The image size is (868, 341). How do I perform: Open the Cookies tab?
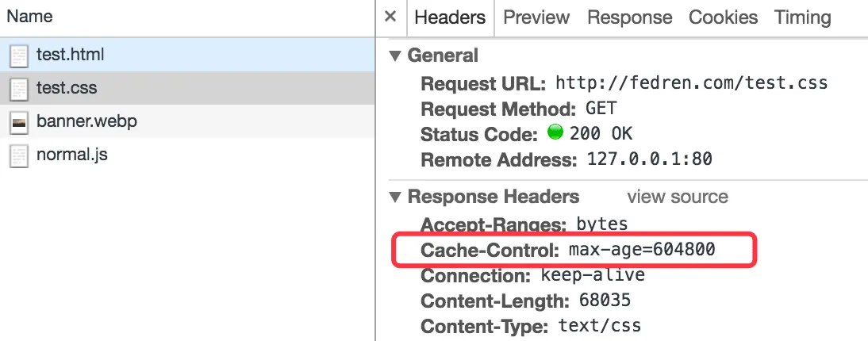723,17
